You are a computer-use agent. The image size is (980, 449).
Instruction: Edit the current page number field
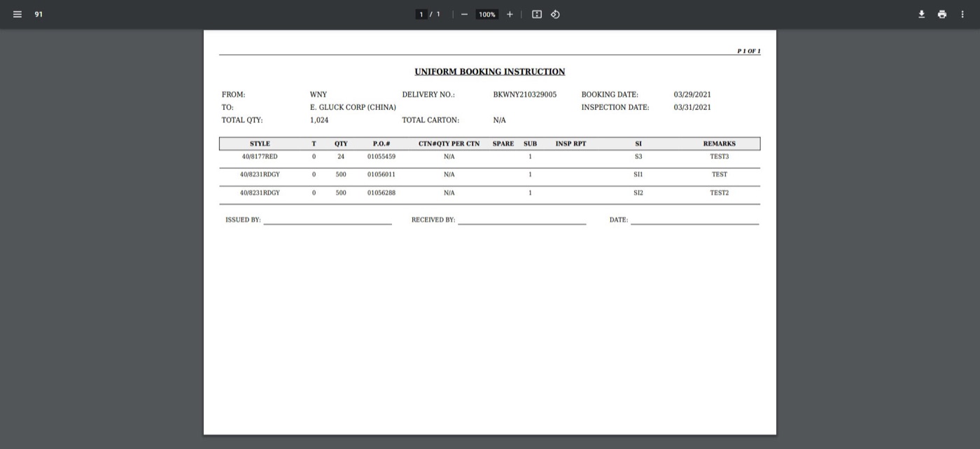point(421,14)
